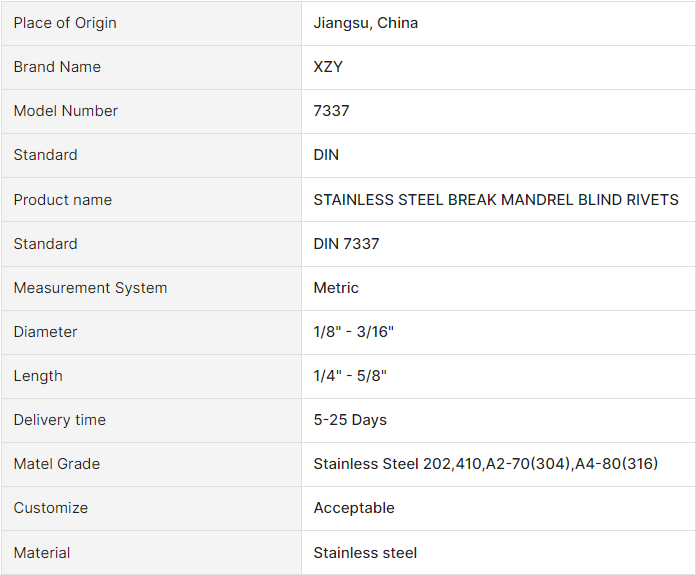Select the "5-25 Days" delivery value

(350, 420)
